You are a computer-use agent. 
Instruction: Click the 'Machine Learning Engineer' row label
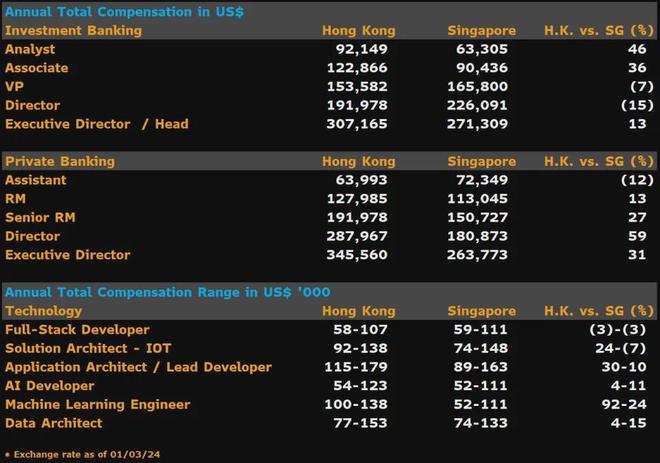pyautogui.click(x=98, y=404)
